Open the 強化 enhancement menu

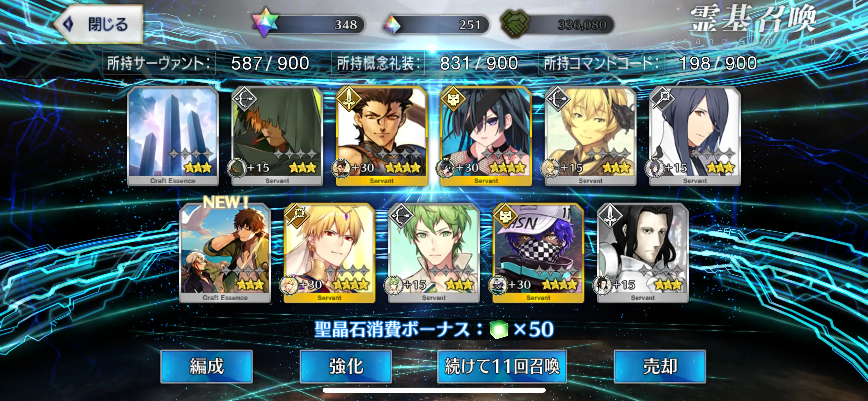click(x=346, y=366)
